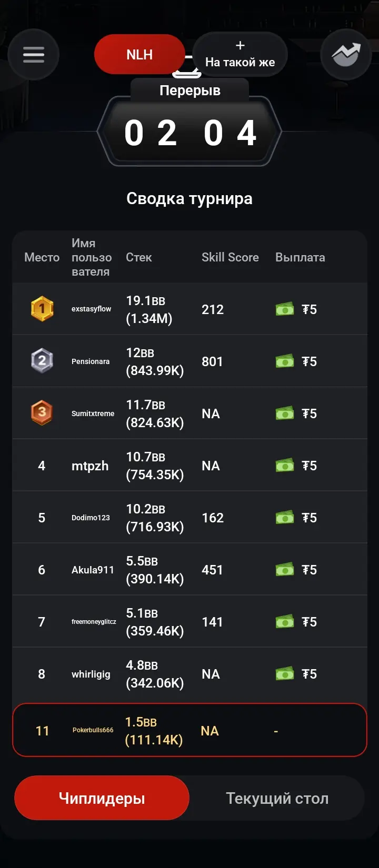Click exstasyflow's payout cash icon
Viewport: 379px width, 868px height.
point(285,309)
